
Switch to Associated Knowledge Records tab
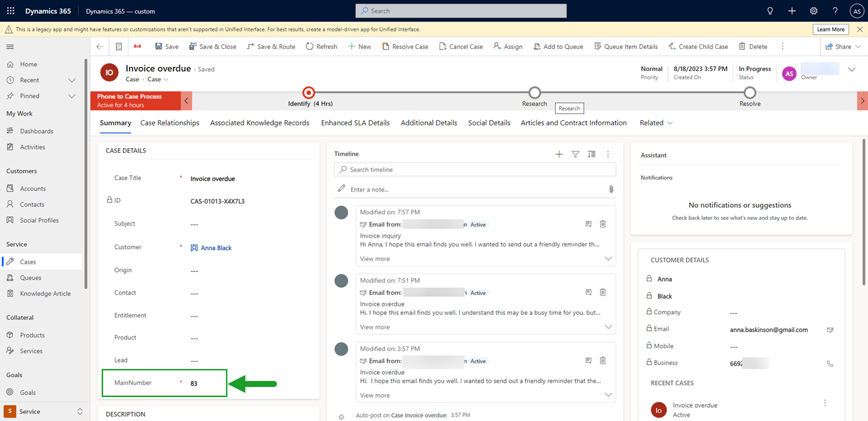tap(260, 123)
